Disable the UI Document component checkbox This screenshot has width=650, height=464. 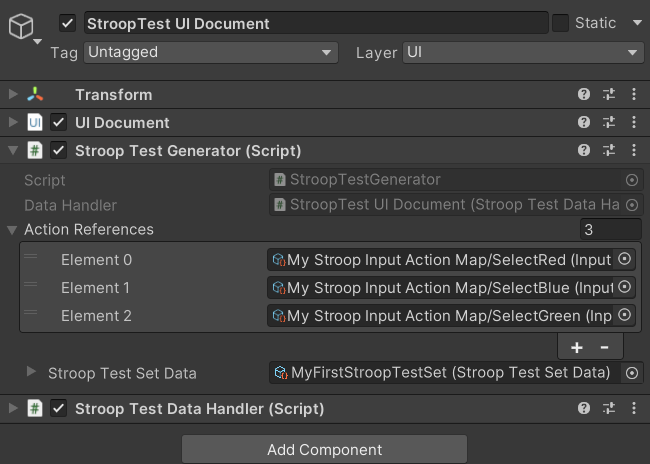tap(58, 123)
